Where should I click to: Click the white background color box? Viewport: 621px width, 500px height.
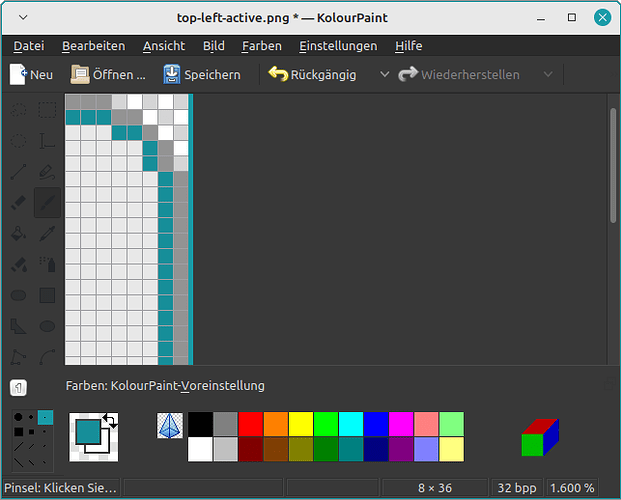(x=106, y=448)
